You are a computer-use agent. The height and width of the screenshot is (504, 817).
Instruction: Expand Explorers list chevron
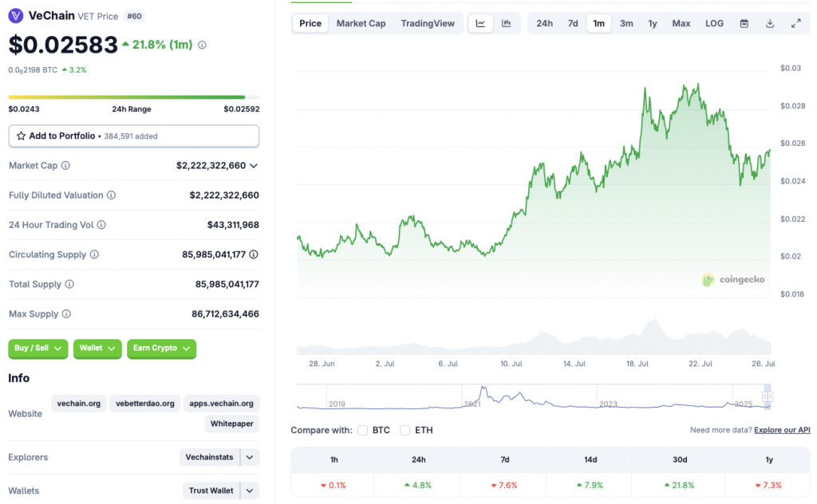250,457
